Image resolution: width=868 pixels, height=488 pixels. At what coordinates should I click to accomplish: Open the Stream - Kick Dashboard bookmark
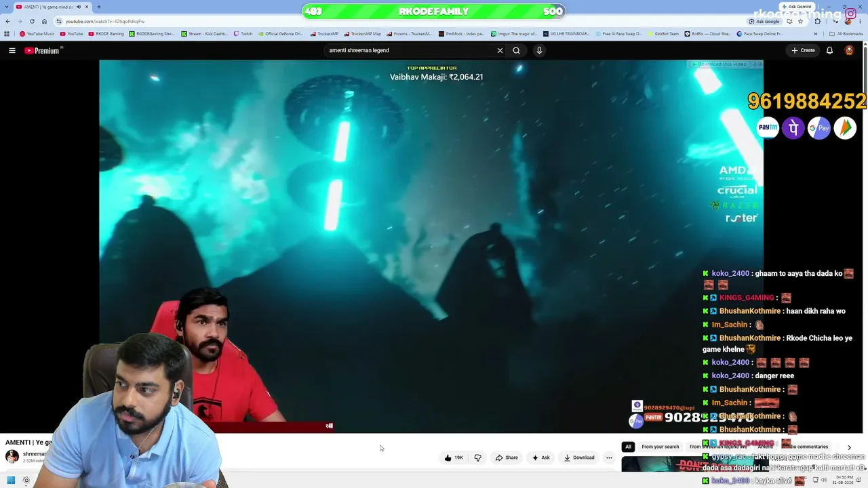pyautogui.click(x=205, y=33)
